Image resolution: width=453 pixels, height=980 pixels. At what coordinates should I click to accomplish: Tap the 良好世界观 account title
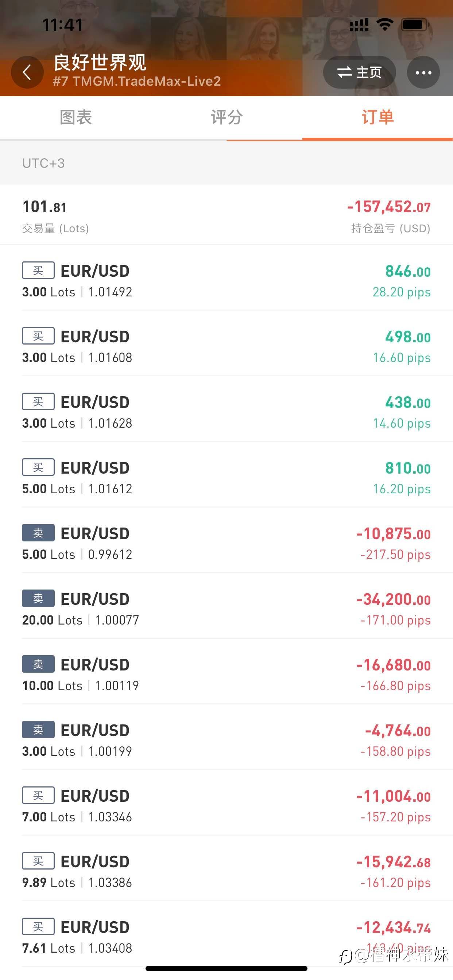coord(100,62)
